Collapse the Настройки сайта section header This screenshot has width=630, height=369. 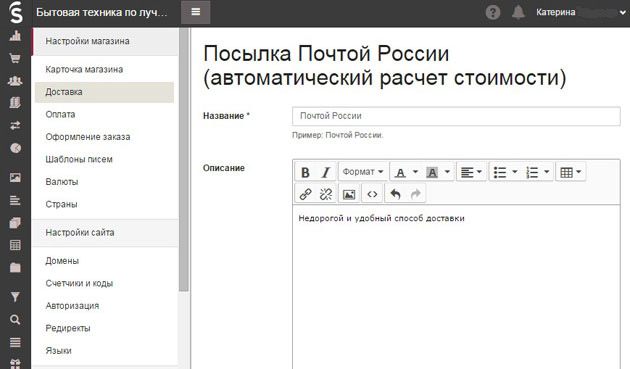click(105, 233)
